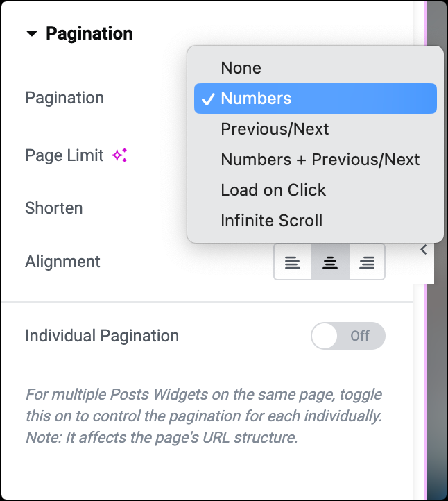Click the Individual Pagination label
Image resolution: width=448 pixels, height=501 pixels.
(102, 336)
